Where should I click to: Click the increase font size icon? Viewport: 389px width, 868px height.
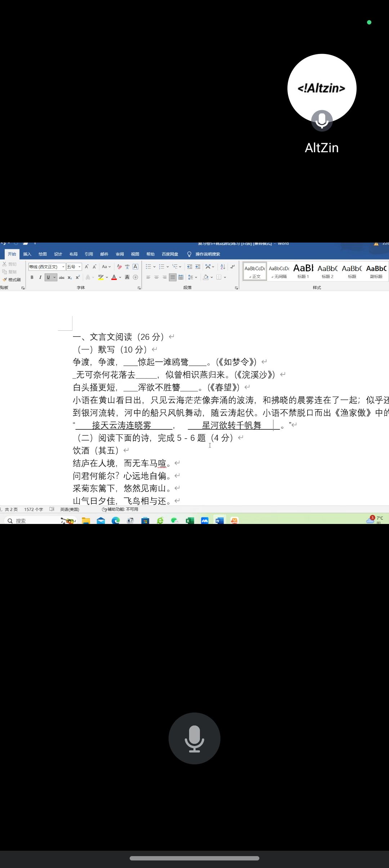(x=86, y=267)
